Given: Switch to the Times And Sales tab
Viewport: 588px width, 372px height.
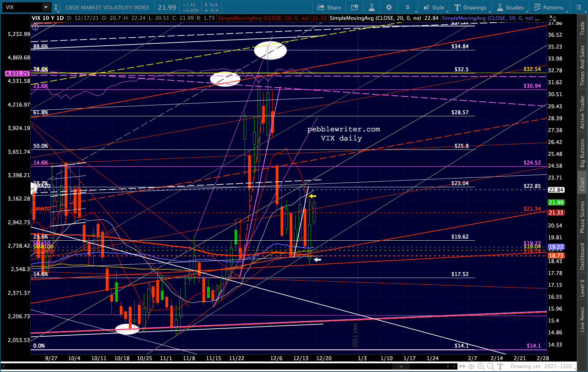Looking at the screenshot, I should [582, 65].
